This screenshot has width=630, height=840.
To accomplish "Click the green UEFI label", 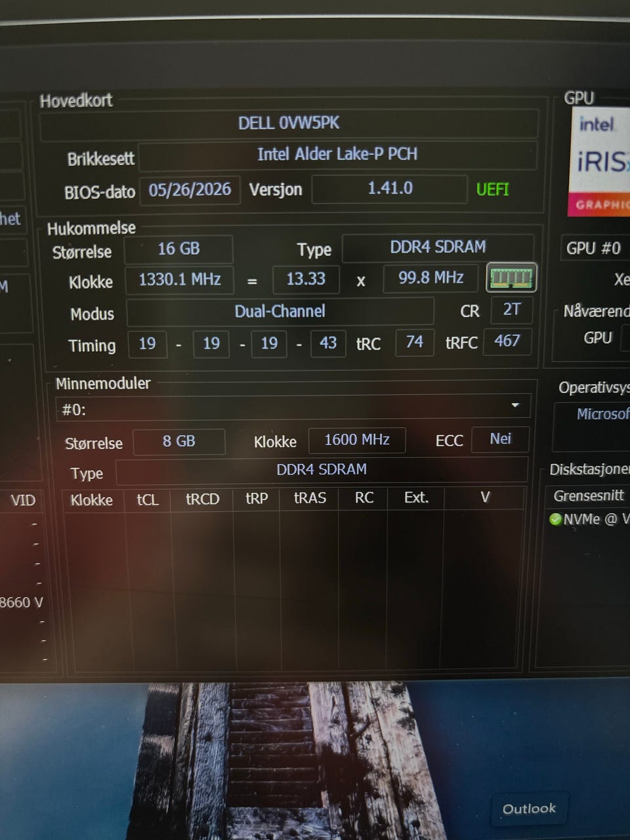I will click(x=492, y=190).
